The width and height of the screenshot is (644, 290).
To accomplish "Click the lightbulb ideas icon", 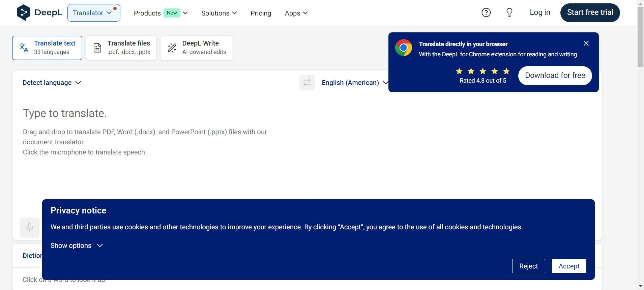I will point(509,13).
